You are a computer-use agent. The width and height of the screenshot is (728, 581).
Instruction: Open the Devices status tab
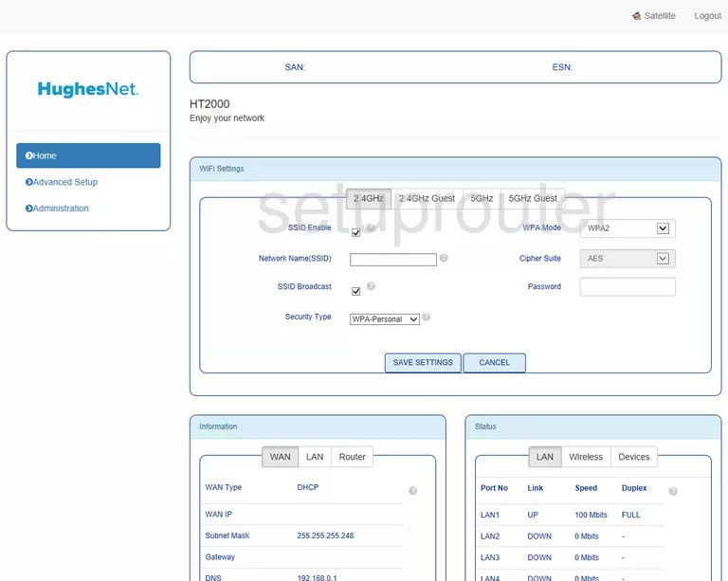click(x=634, y=457)
